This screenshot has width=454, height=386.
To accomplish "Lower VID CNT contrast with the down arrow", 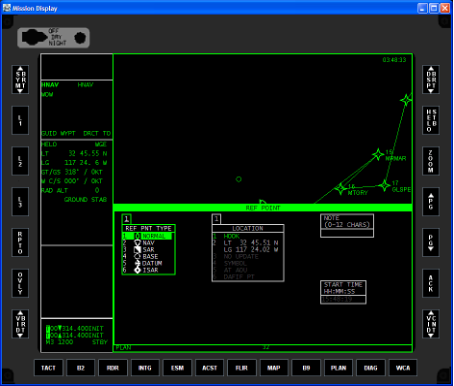I will click(431, 335).
